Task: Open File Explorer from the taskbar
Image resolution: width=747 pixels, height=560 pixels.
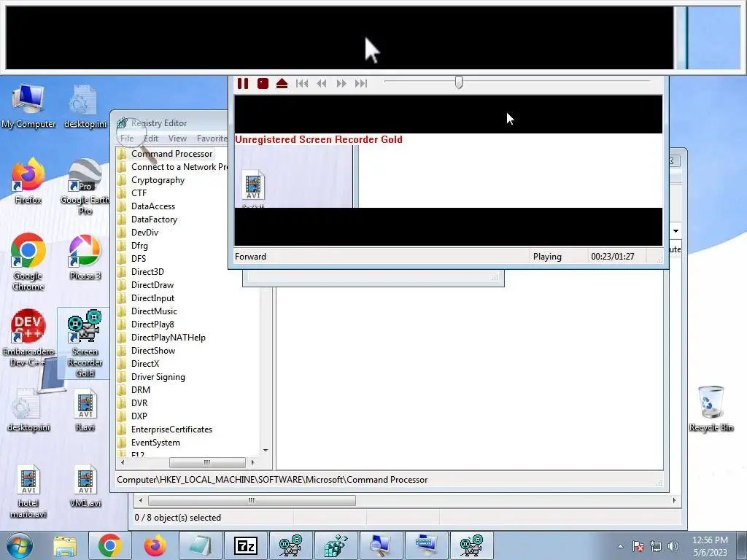Action: 65,545
